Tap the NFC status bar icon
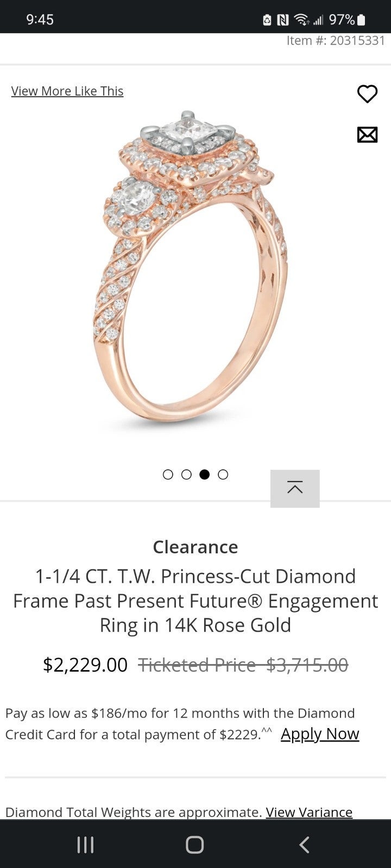This screenshot has width=391, height=868. coord(282,20)
